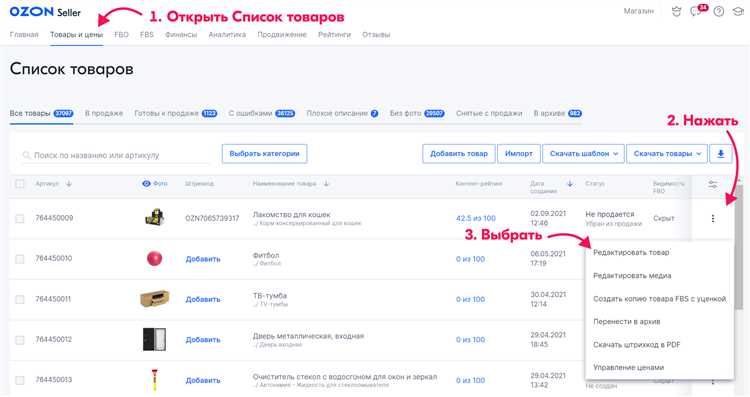
Task: Switch to Снятые с продажи tab
Action: tap(489, 113)
